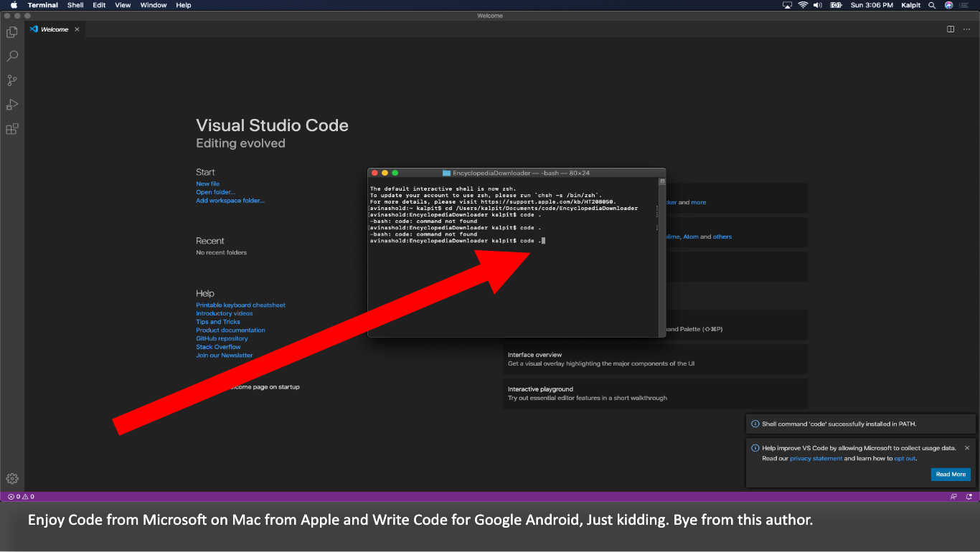Viewport: 980px width, 552px height.
Task: Open the Search view in activity bar
Action: [12, 56]
